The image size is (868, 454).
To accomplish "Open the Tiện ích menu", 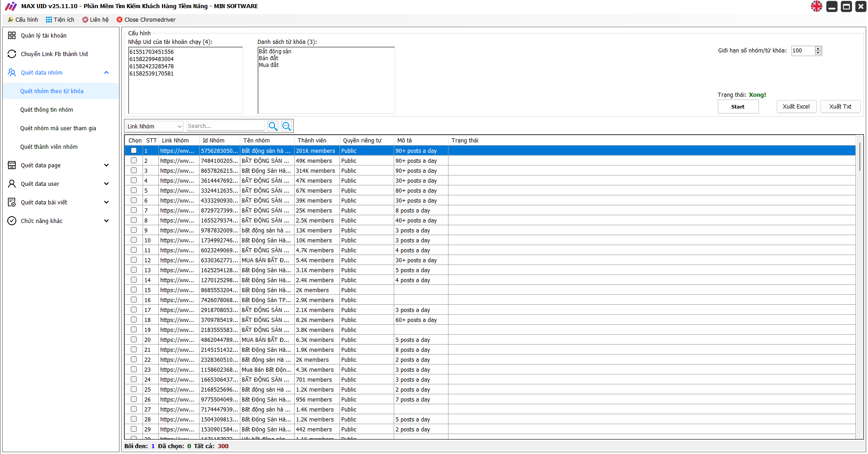I will pos(60,20).
